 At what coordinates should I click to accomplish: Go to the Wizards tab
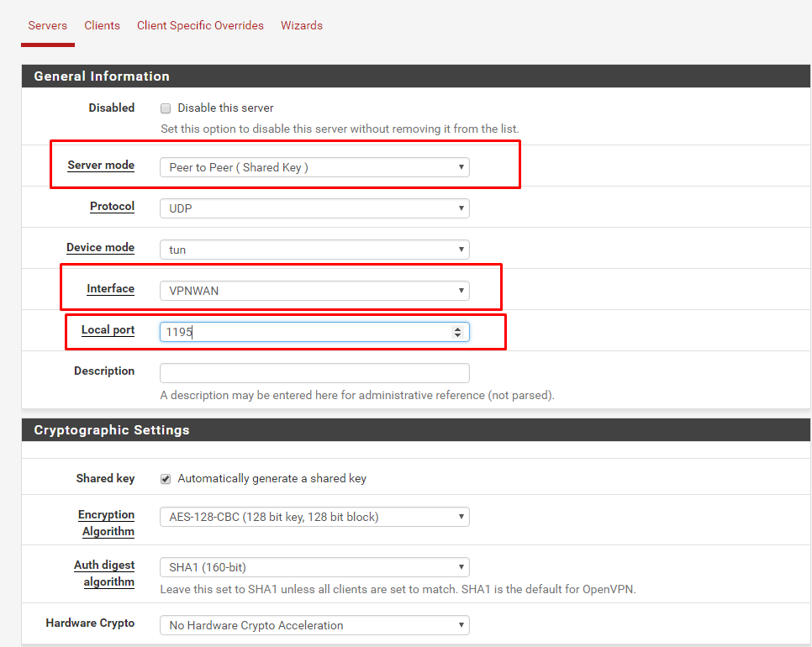click(x=302, y=25)
